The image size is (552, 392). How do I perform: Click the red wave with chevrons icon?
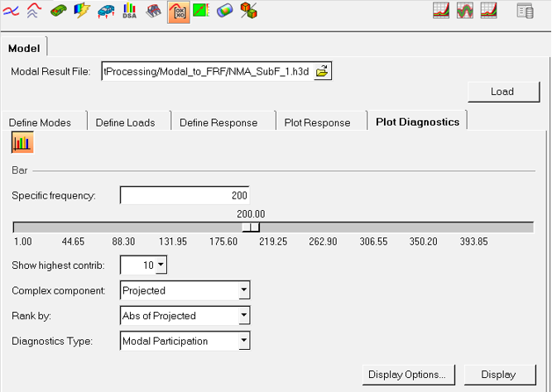coord(34,11)
